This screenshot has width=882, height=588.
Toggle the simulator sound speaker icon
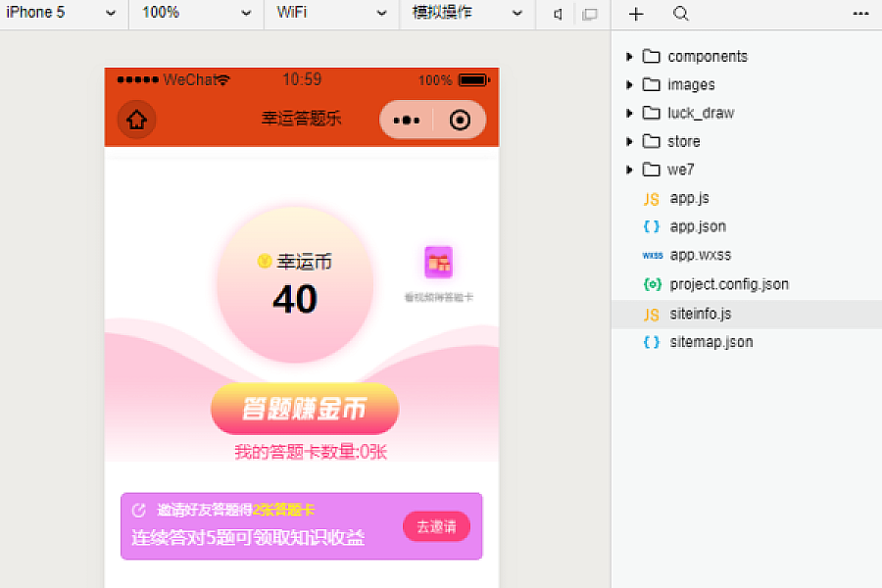point(558,14)
